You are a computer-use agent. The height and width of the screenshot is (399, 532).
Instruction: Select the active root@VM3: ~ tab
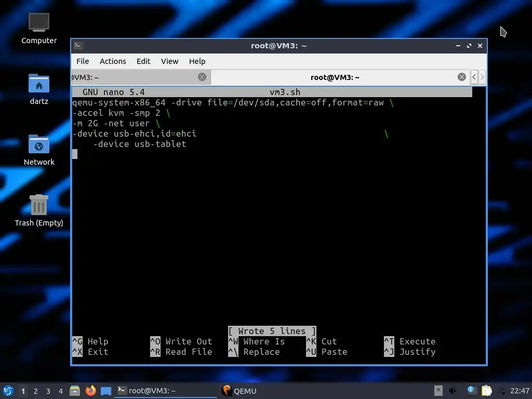coord(340,77)
